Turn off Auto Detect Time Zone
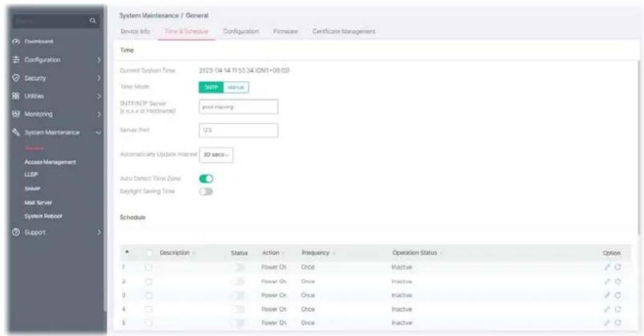This screenshot has width=644, height=336. [206, 179]
